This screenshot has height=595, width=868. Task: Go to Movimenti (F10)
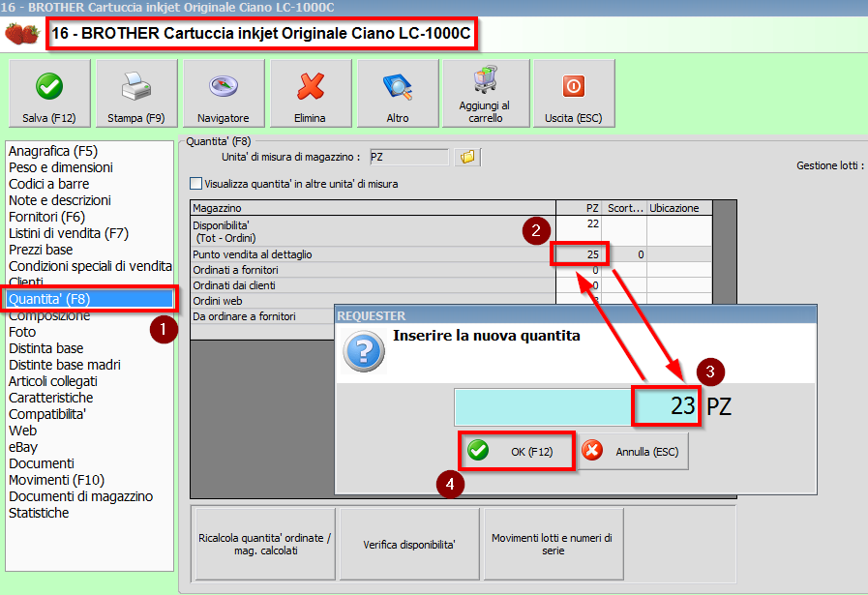56,480
